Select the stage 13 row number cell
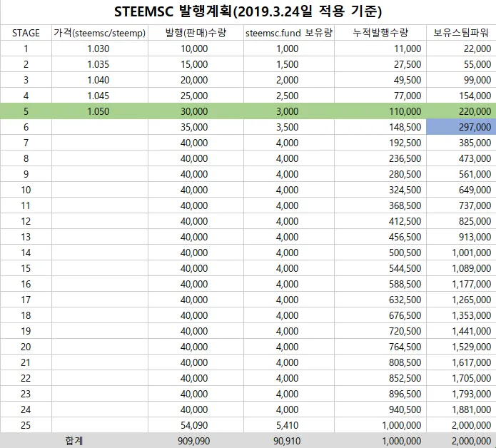Image resolution: width=496 pixels, height=448 pixels. [x=26, y=237]
